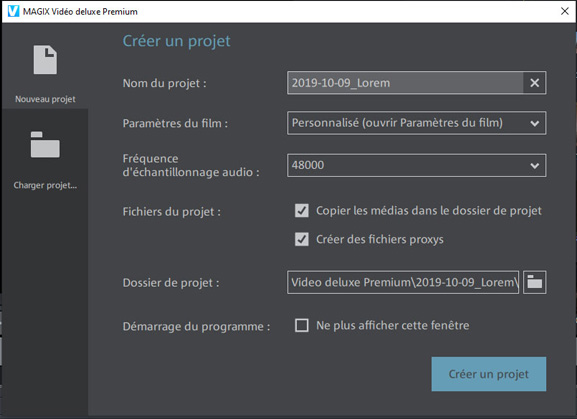
Task: Open the Paramètres du film dropdown
Action: [417, 123]
